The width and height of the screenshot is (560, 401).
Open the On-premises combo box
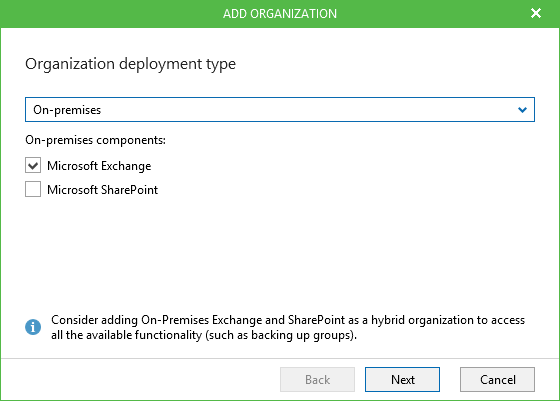280,110
